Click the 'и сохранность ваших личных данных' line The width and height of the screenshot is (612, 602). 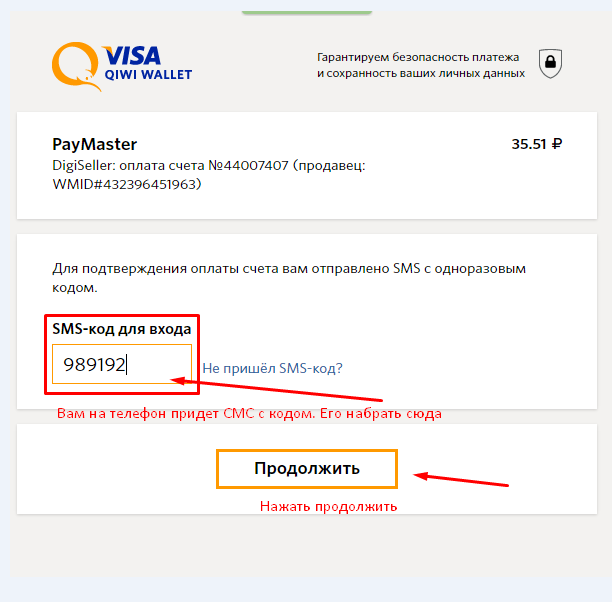coord(421,73)
